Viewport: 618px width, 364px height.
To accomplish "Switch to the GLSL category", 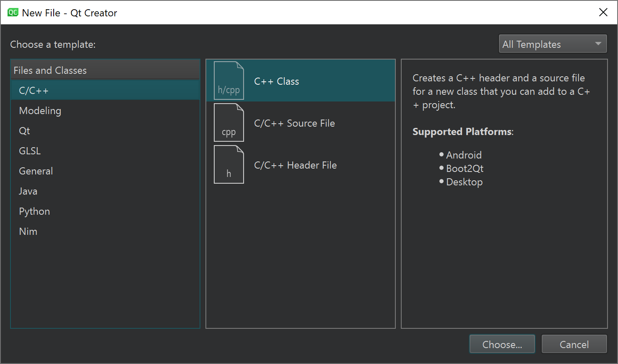I will coord(30,151).
